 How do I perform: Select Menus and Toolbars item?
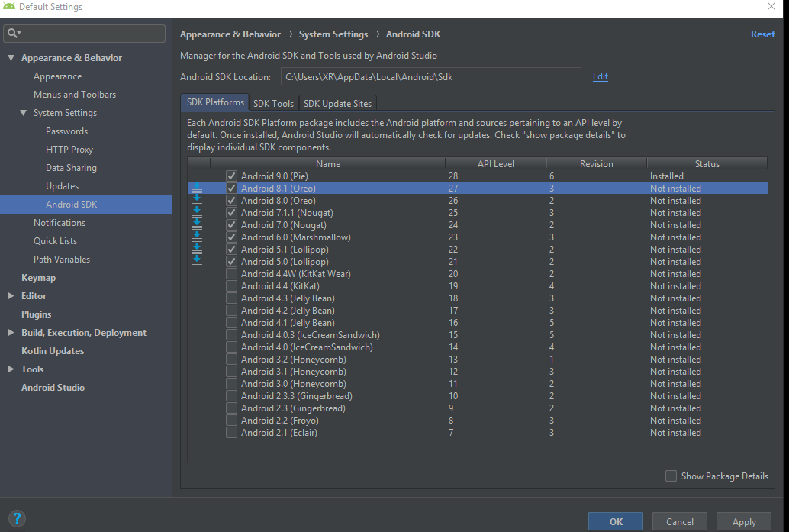[x=75, y=95]
